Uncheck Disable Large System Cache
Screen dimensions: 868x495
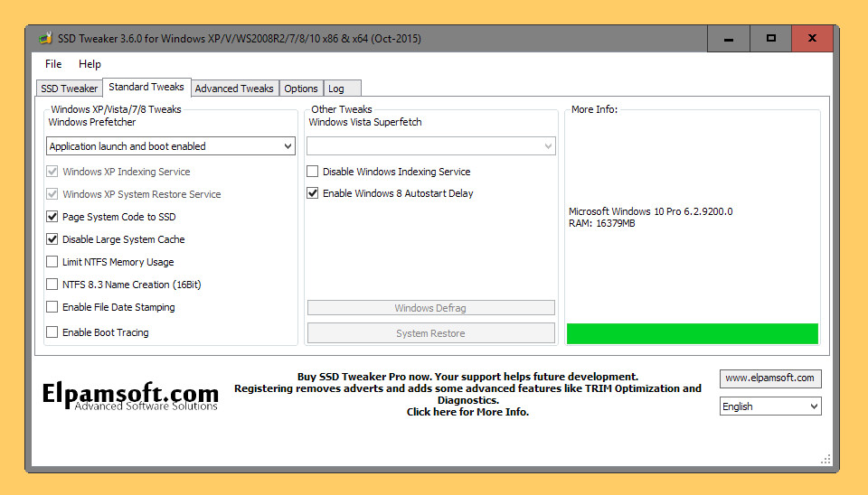pos(52,239)
